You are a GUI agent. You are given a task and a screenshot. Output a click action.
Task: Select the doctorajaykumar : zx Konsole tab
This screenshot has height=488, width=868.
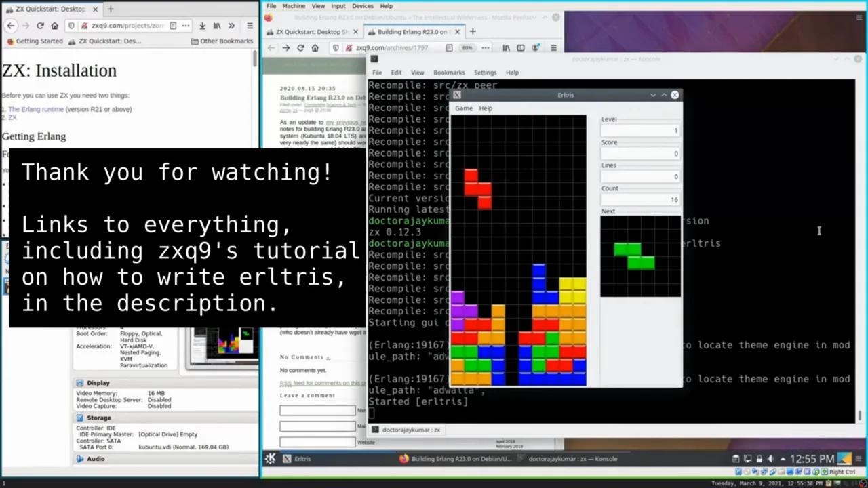[x=406, y=430]
